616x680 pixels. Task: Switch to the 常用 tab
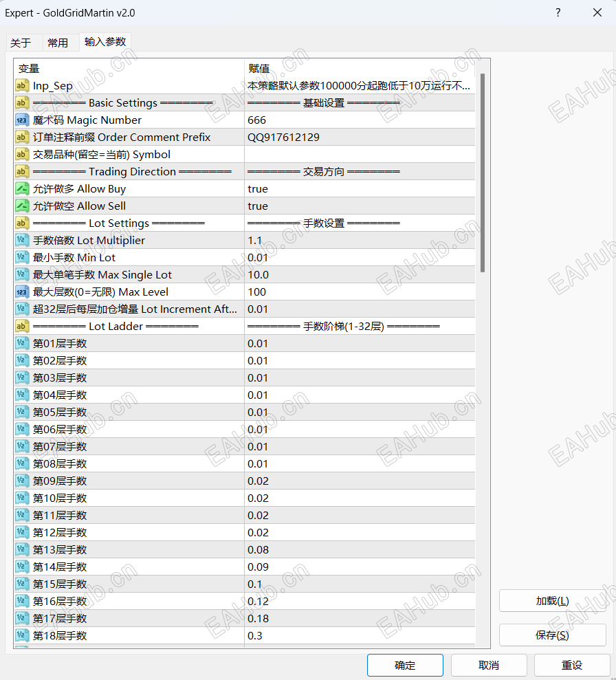pos(60,42)
